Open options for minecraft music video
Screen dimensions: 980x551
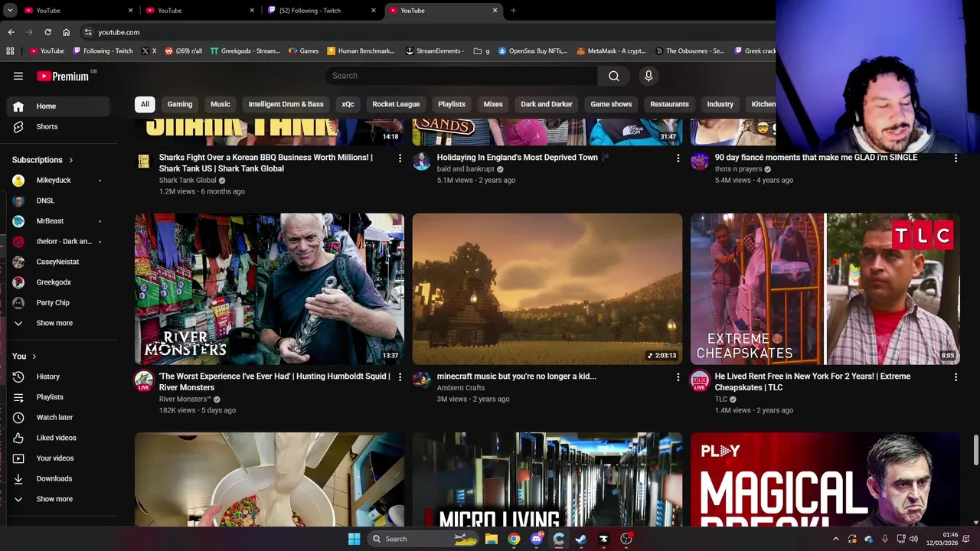point(677,377)
